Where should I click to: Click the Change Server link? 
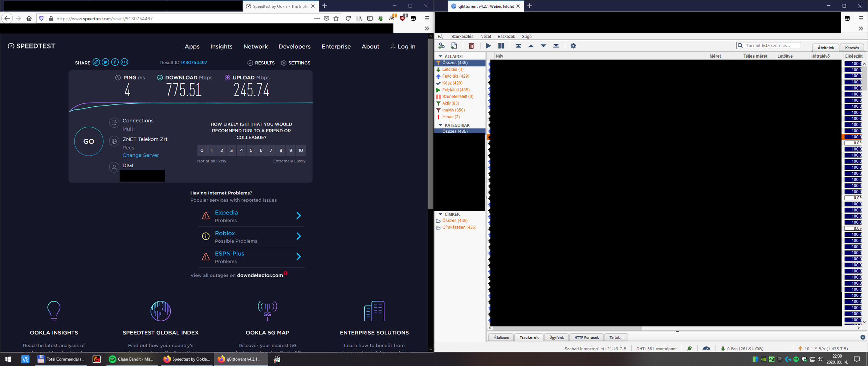click(x=141, y=155)
